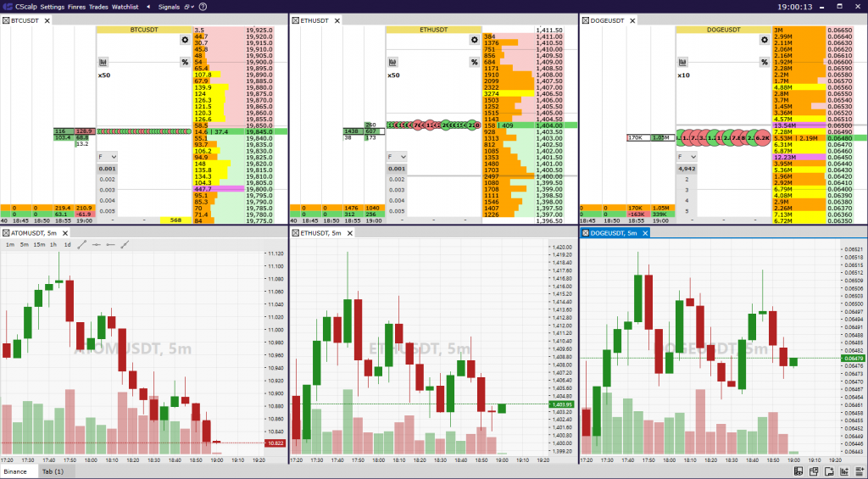Select the horizontal line drawing tool
The height and width of the screenshot is (479, 868).
coord(97,245)
